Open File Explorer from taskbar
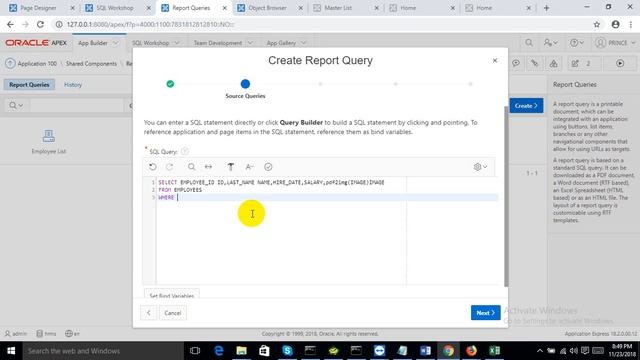The height and width of the screenshot is (360, 640). (241, 351)
